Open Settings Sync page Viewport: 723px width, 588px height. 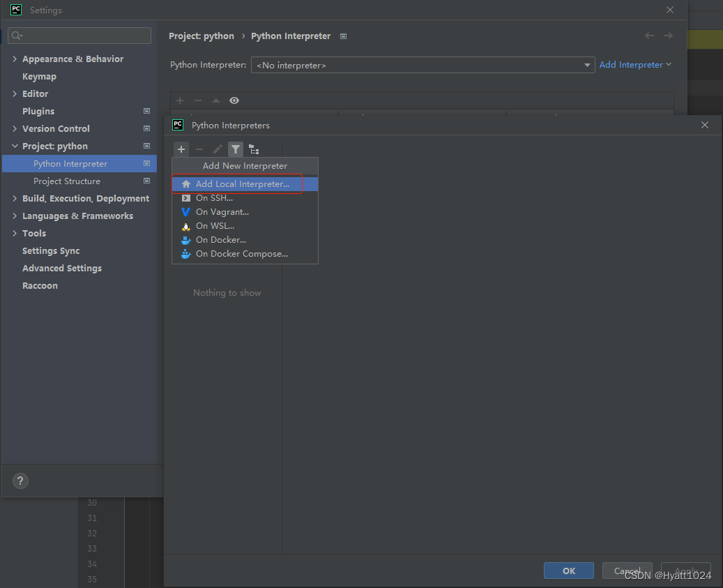51,251
